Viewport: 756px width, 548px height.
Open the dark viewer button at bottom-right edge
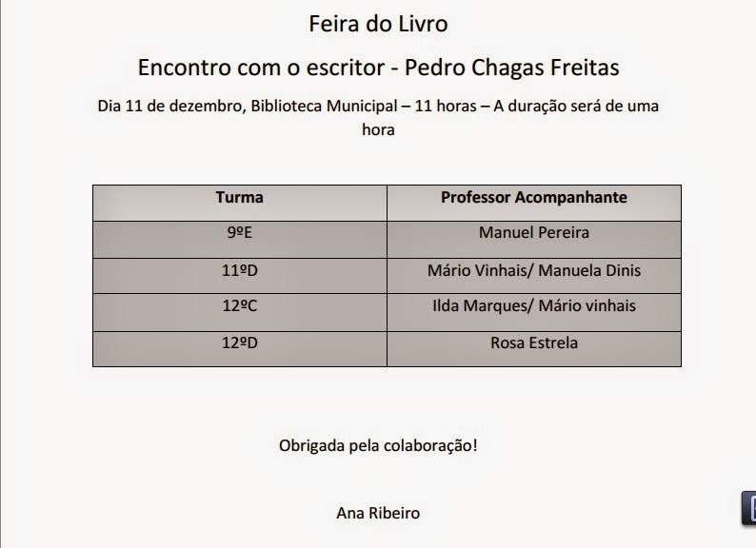pos(748,507)
